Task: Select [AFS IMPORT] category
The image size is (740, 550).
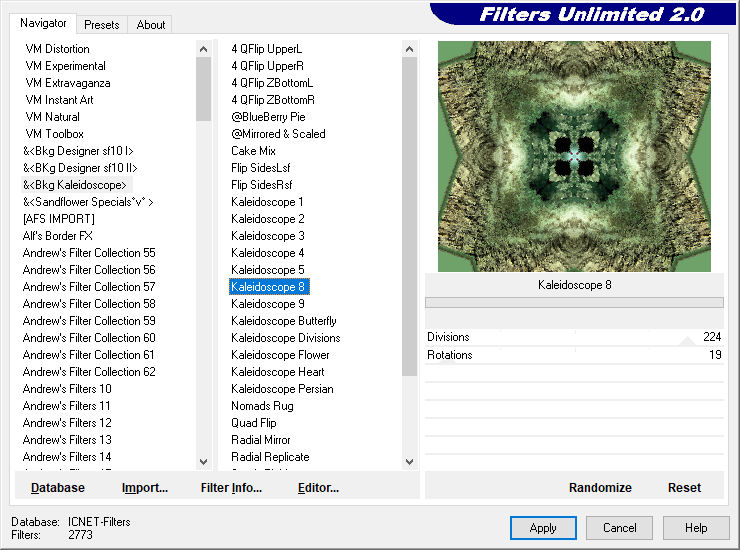Action: [59, 219]
